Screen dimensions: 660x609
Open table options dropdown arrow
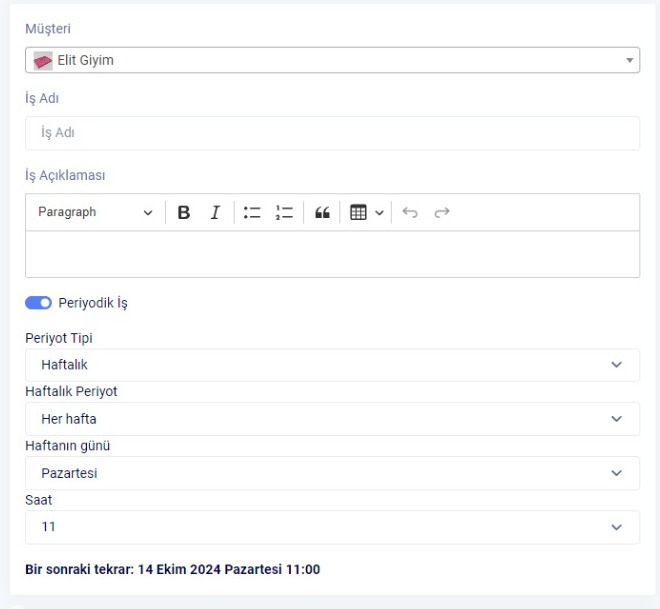(379, 212)
